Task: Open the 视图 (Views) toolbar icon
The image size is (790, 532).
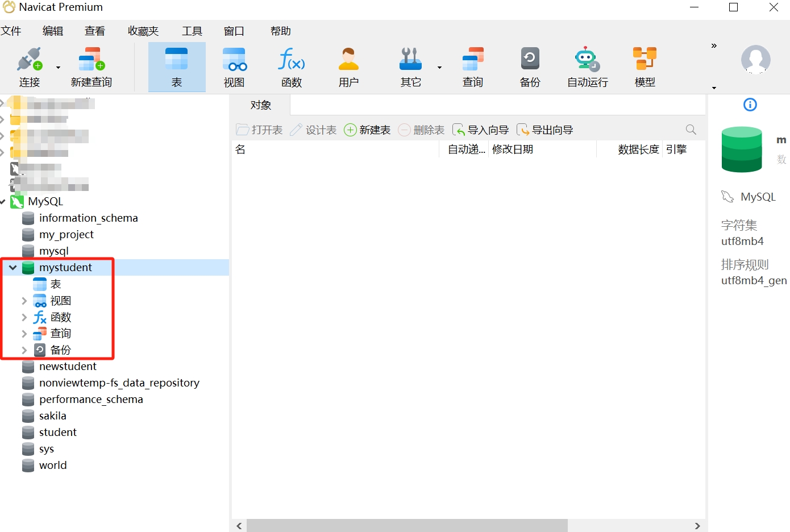Action: 234,65
